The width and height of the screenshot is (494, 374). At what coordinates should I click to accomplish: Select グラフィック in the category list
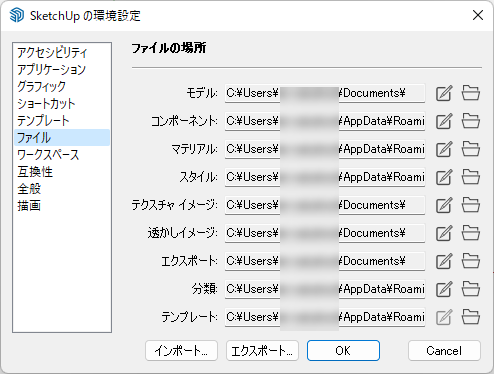[x=62, y=87]
